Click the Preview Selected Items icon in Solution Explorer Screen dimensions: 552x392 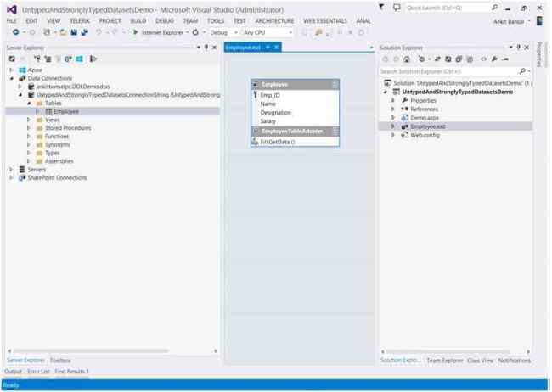click(x=505, y=59)
